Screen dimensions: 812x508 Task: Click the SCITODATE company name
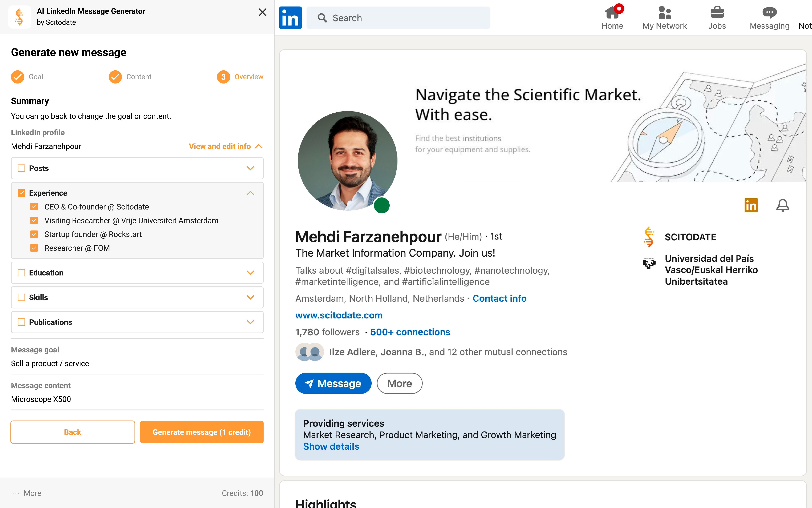point(690,237)
